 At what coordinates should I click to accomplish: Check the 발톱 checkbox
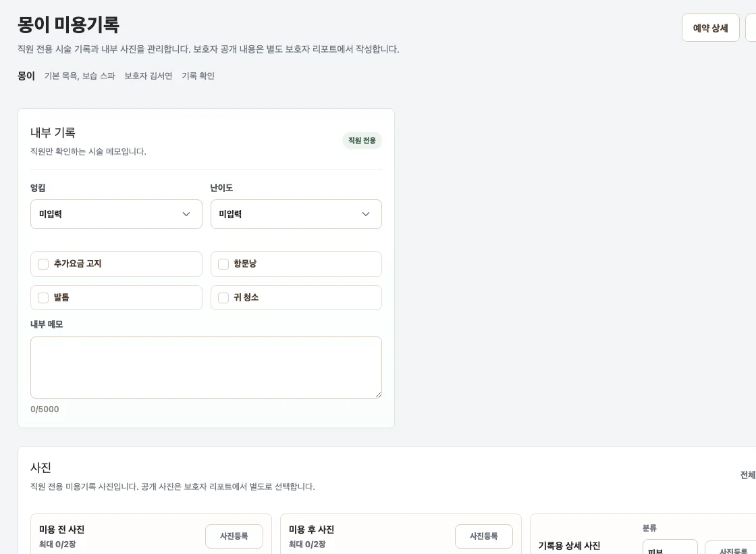(43, 298)
